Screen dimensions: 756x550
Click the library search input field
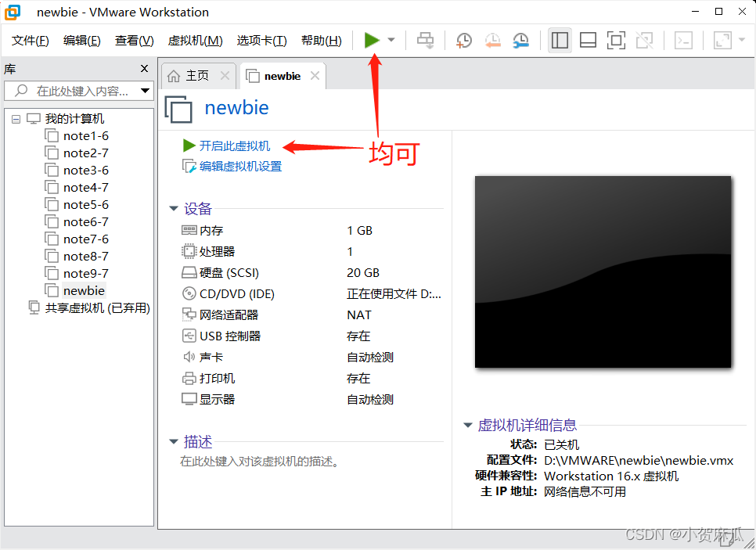tap(78, 92)
